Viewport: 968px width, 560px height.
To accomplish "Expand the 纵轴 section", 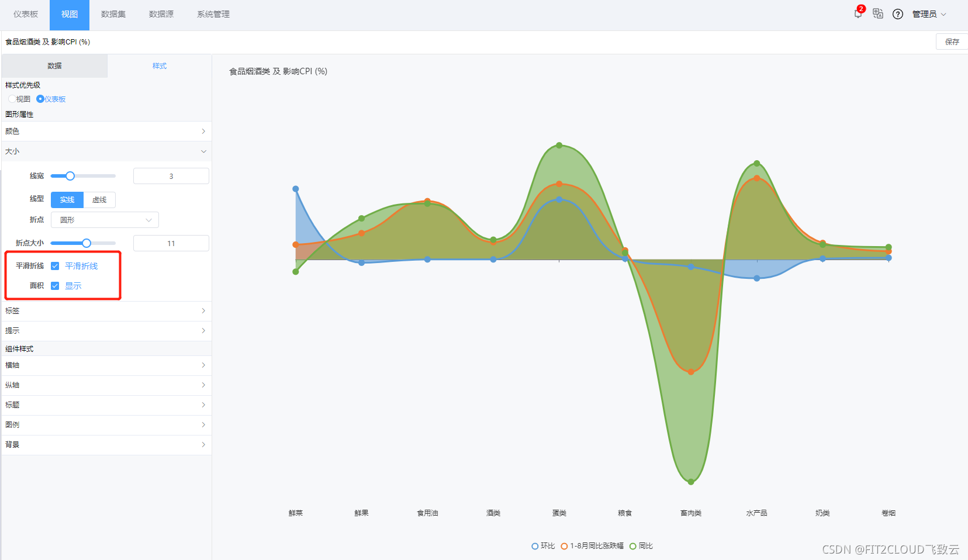I will [x=106, y=385].
